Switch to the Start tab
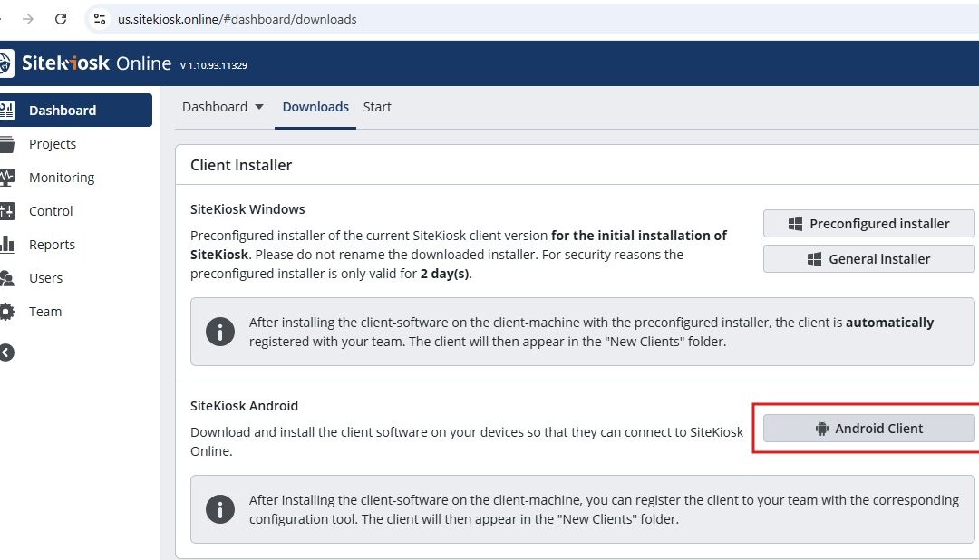The width and height of the screenshot is (979, 560). pyautogui.click(x=377, y=107)
